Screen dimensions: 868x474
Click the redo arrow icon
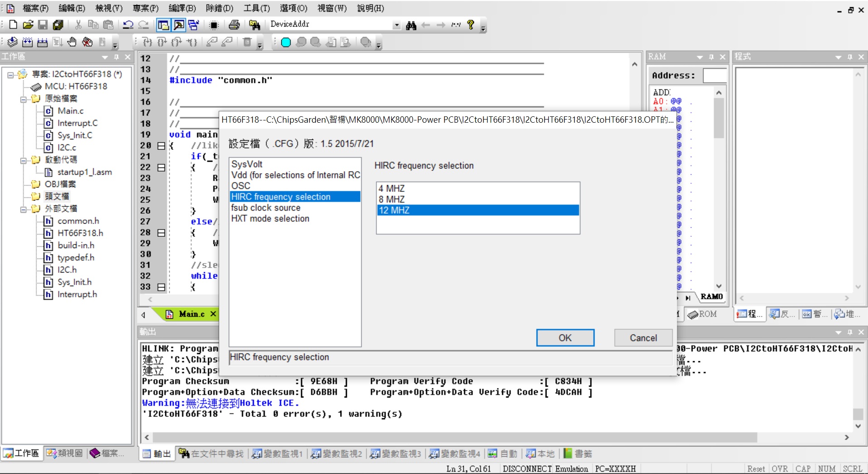pyautogui.click(x=144, y=24)
